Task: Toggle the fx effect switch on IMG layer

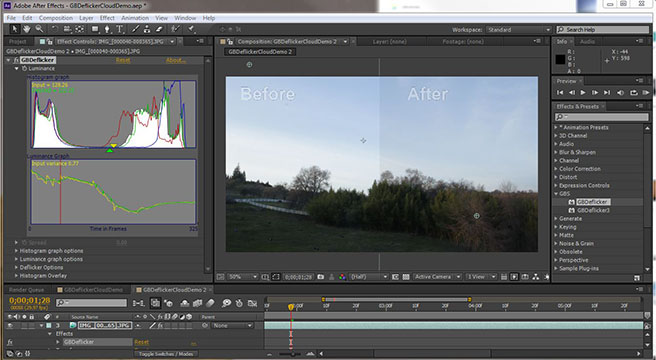Action: (x=160, y=326)
